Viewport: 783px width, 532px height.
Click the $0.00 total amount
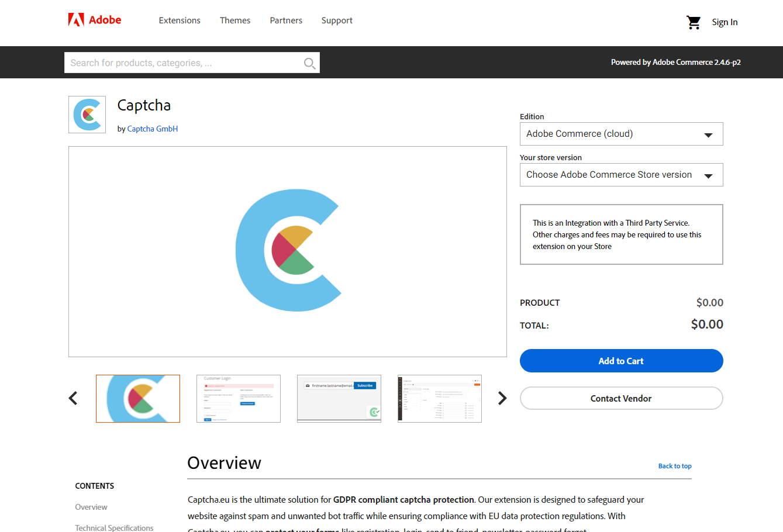click(x=707, y=324)
